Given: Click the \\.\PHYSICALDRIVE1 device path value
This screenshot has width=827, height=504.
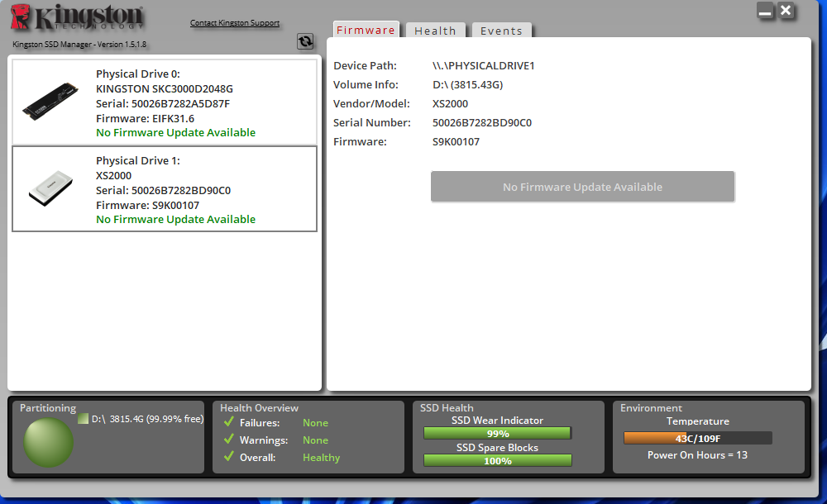Looking at the screenshot, I should coord(484,65).
